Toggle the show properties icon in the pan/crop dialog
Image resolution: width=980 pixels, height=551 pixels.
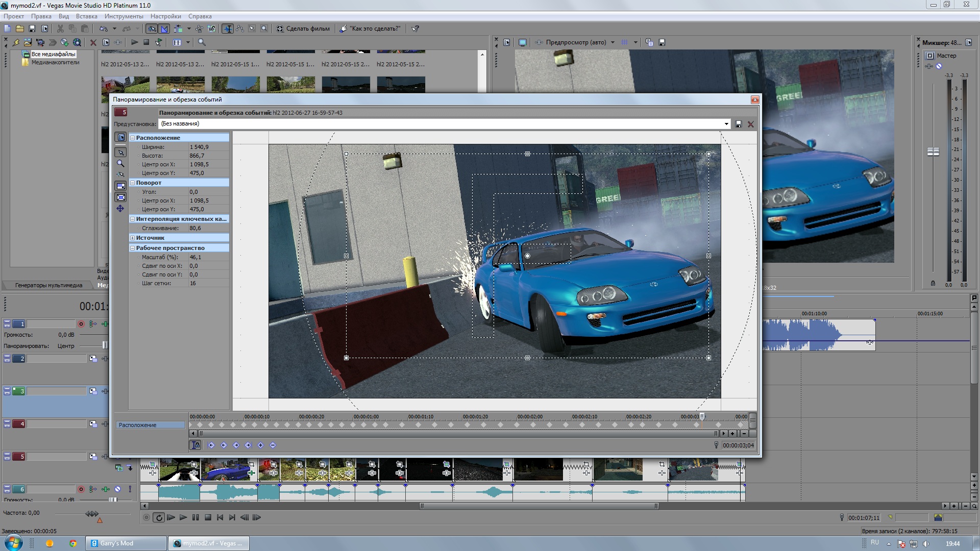(120, 137)
